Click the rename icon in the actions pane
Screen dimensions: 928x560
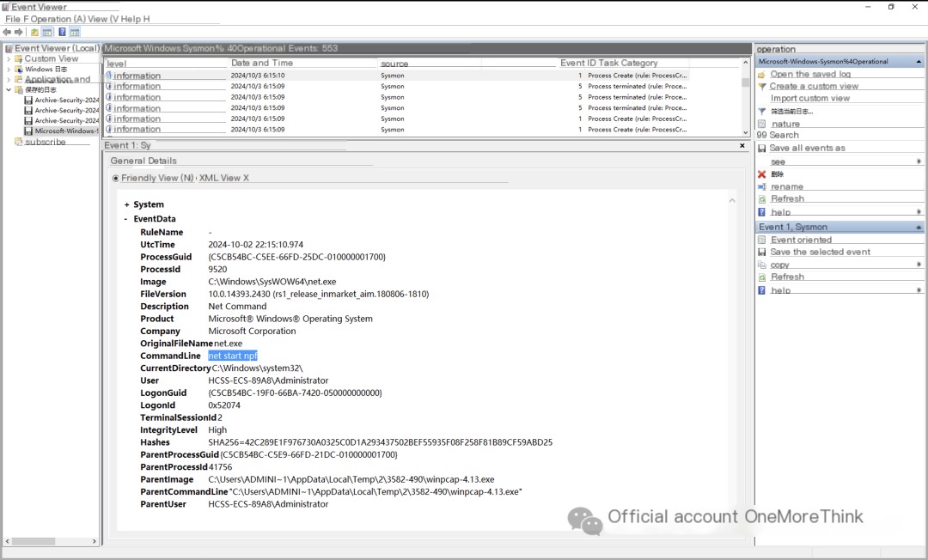coord(761,186)
